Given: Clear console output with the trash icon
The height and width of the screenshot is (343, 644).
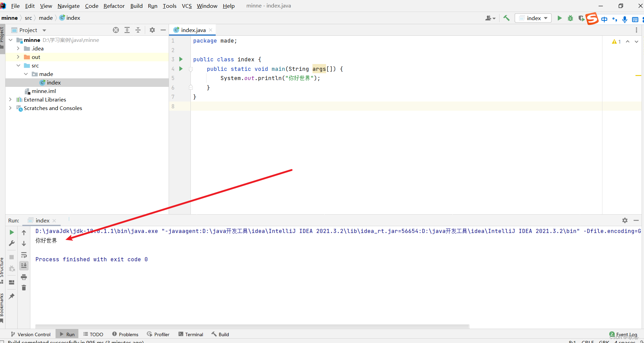Looking at the screenshot, I should tap(24, 288).
